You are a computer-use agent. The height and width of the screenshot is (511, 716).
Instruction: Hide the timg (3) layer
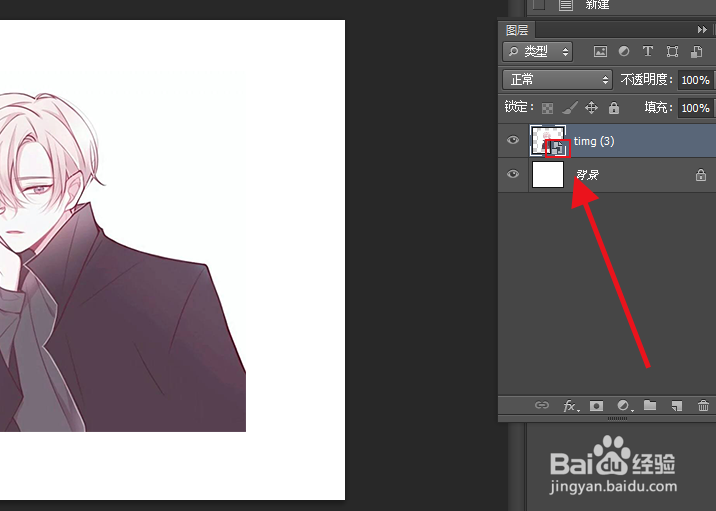(x=513, y=140)
